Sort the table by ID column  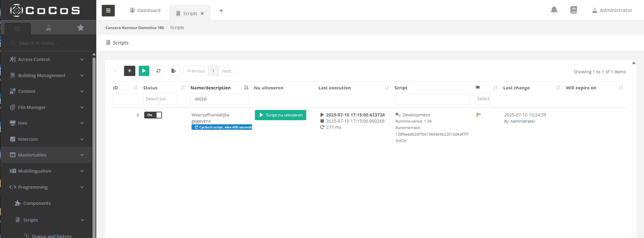coord(135,88)
